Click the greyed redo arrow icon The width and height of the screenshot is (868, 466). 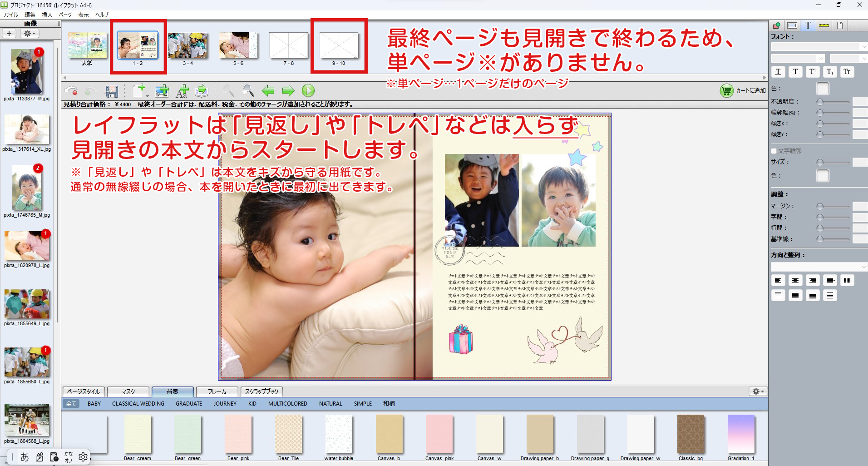tap(91, 91)
